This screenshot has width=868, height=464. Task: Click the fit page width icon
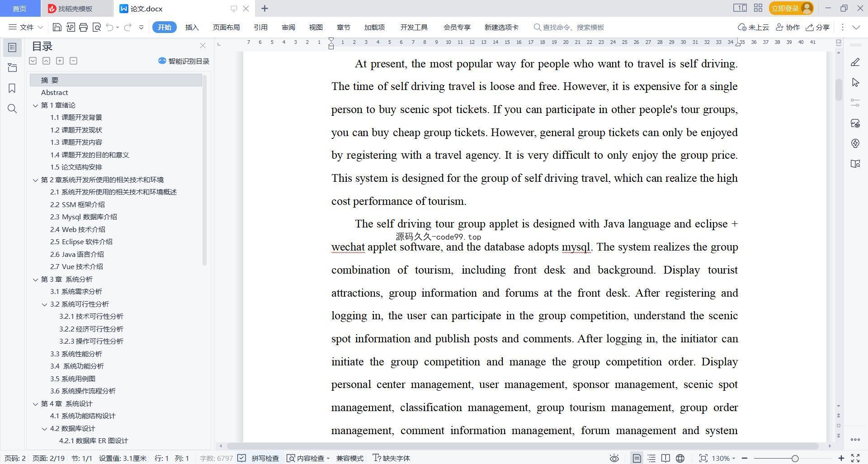(703, 458)
